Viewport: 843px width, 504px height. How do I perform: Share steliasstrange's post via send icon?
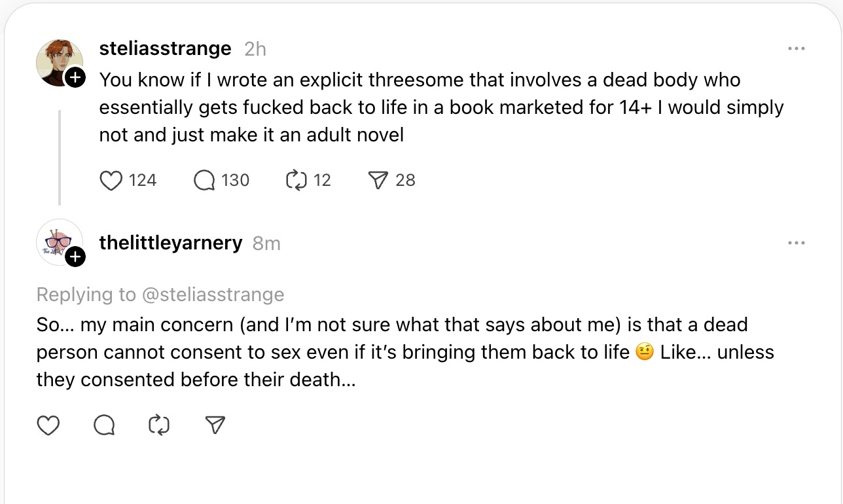tap(378, 180)
